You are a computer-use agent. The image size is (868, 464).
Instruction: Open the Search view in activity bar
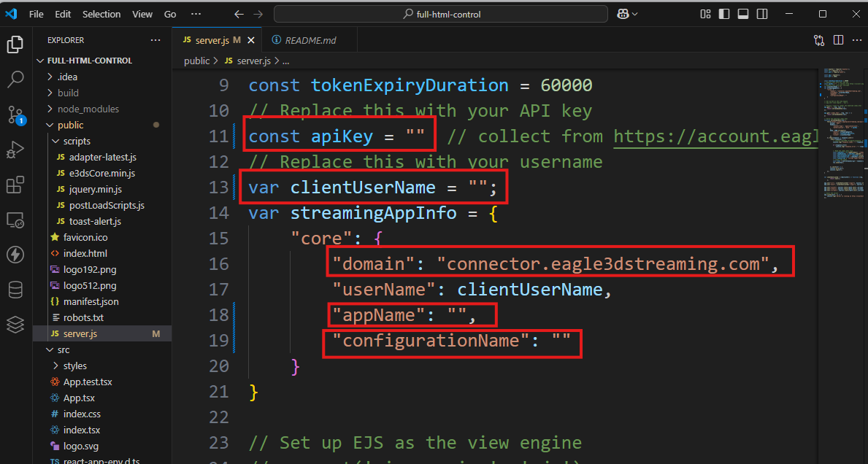pos(15,79)
